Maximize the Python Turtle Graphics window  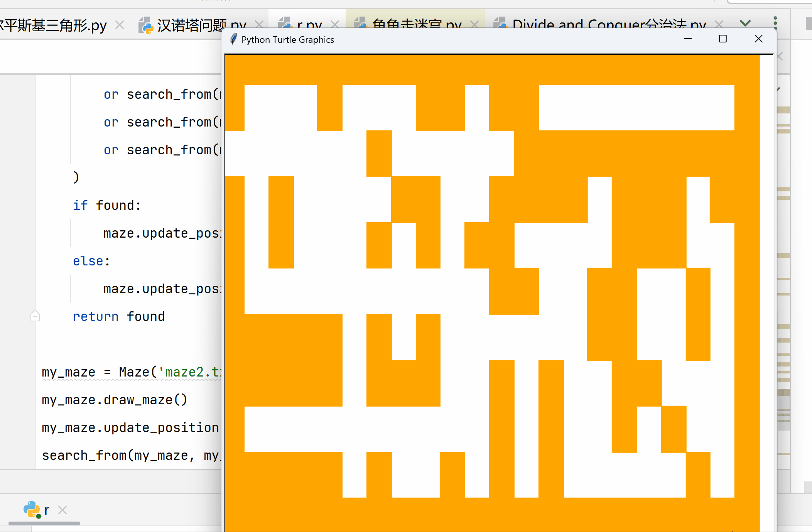pos(723,39)
